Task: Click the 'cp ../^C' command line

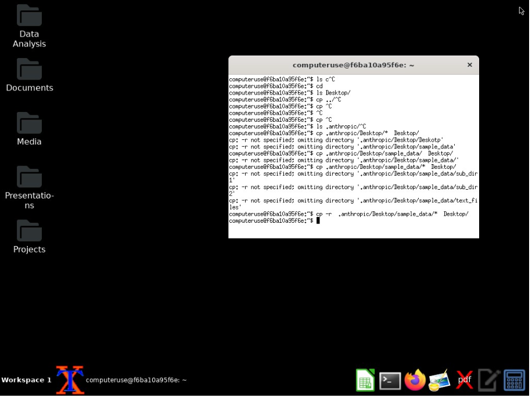Action: point(286,100)
